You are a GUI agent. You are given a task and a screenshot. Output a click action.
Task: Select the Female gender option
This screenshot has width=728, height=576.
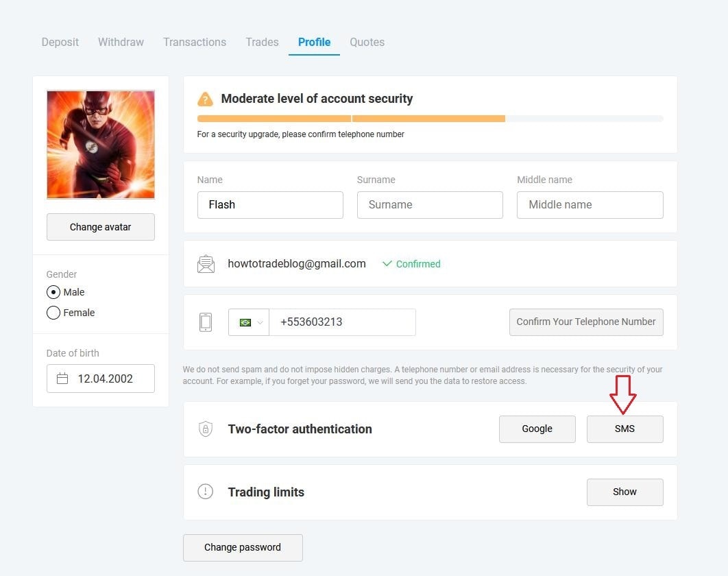pos(53,313)
